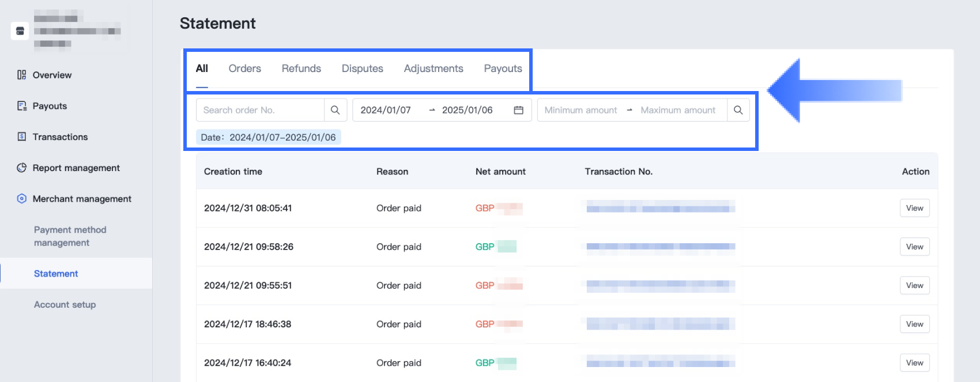This screenshot has width=980, height=382.
Task: Click the store icon in sidebar header
Action: click(x=20, y=31)
